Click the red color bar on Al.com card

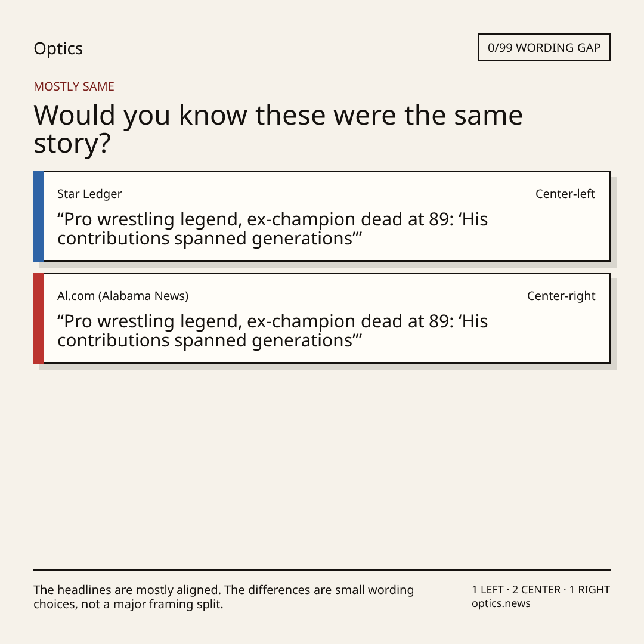click(39, 318)
